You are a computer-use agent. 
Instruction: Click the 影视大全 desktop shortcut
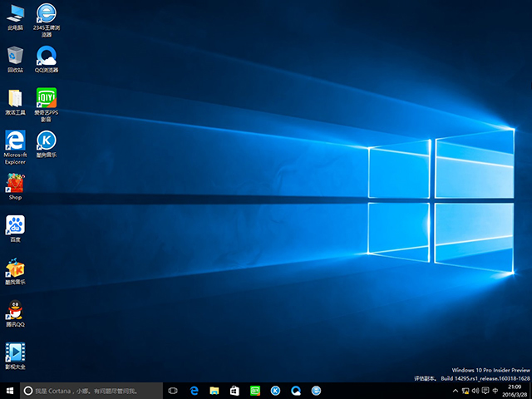[x=15, y=352]
